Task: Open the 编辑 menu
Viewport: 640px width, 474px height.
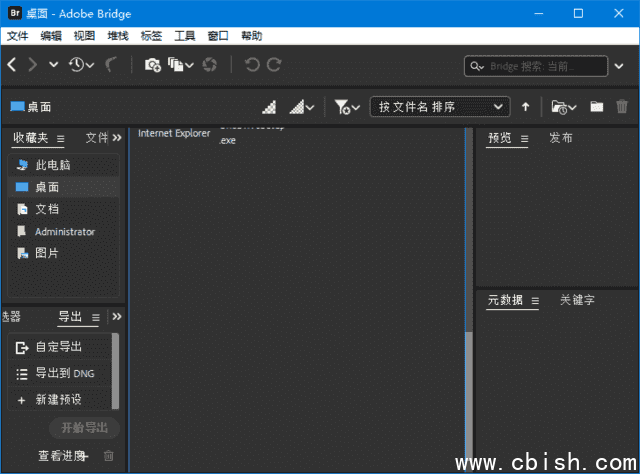Action: click(x=51, y=36)
